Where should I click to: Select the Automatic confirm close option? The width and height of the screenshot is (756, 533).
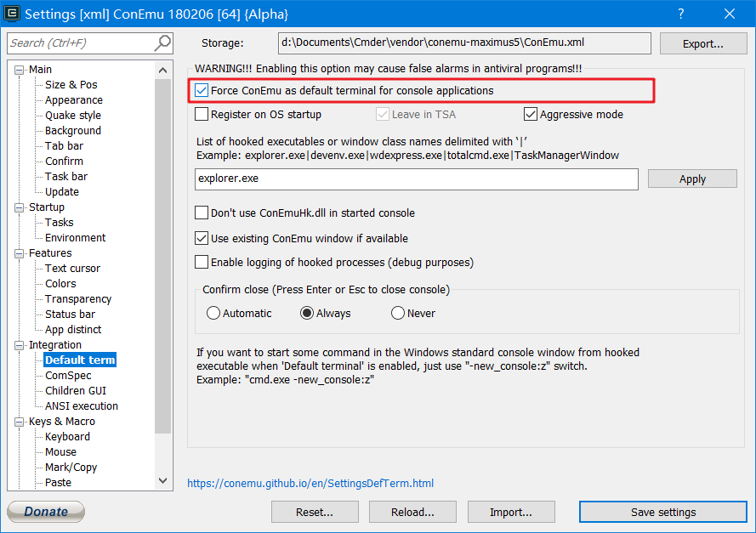(x=213, y=313)
